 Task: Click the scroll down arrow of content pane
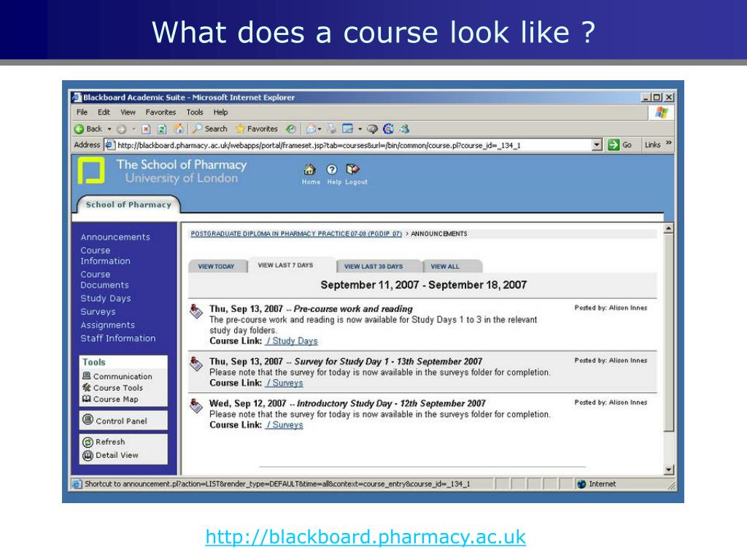(x=668, y=470)
